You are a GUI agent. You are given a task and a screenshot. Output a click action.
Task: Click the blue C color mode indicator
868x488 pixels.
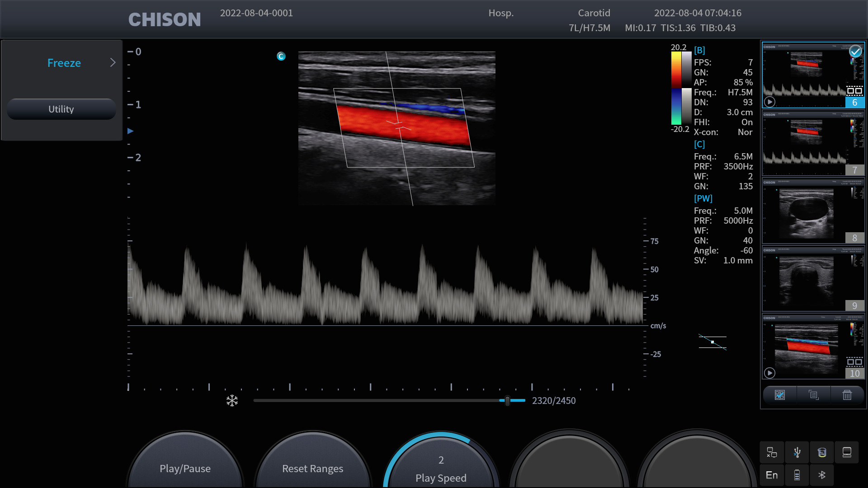point(281,56)
